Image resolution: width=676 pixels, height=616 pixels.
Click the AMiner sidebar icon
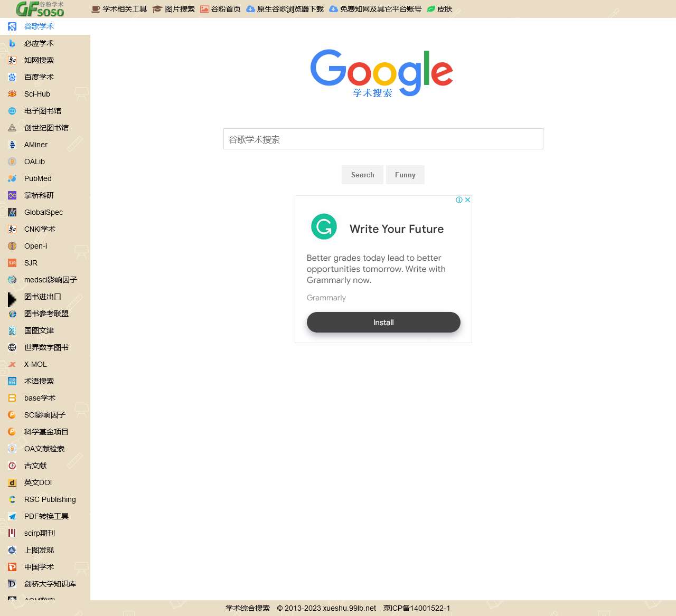click(12, 145)
